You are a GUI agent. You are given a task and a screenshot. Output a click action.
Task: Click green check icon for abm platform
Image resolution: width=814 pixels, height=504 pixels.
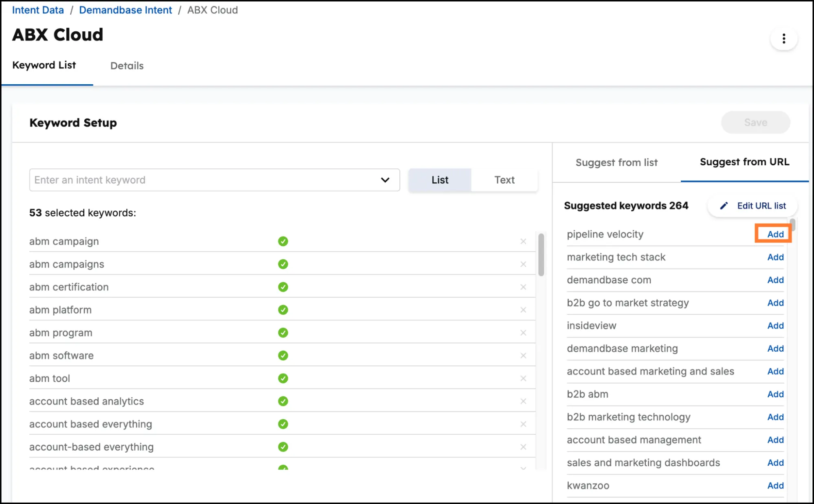coord(283,310)
